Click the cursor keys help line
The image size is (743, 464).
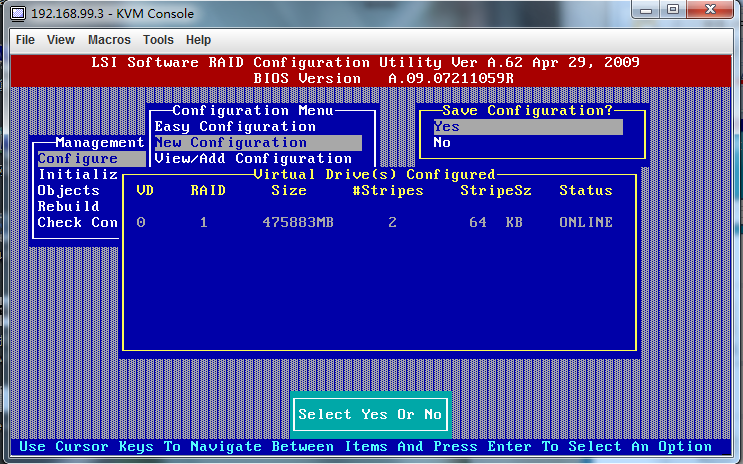(365, 446)
